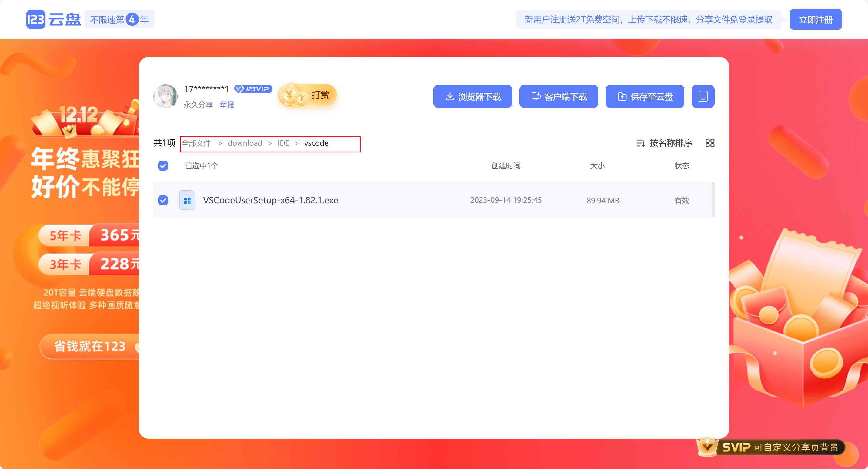Viewport: 868px width, 469px height.
Task: Click the 浏览器下载 button
Action: click(472, 96)
